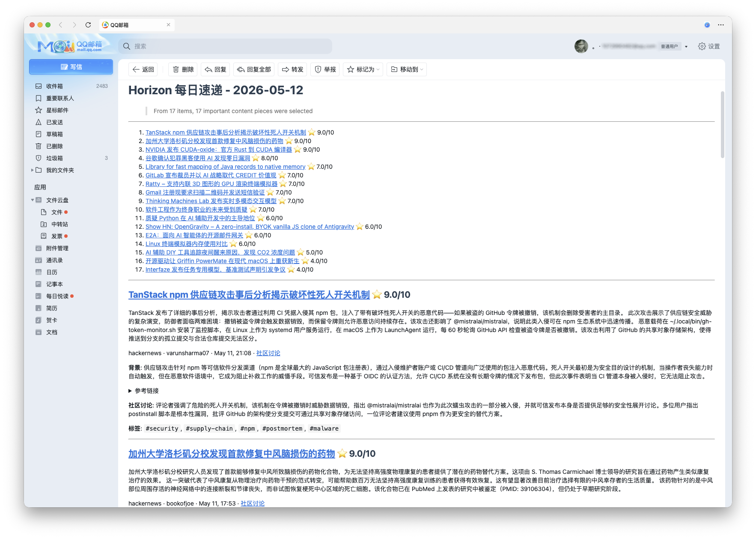The width and height of the screenshot is (756, 539).
Task: Click the 回复全部 reply all button
Action: click(x=254, y=69)
